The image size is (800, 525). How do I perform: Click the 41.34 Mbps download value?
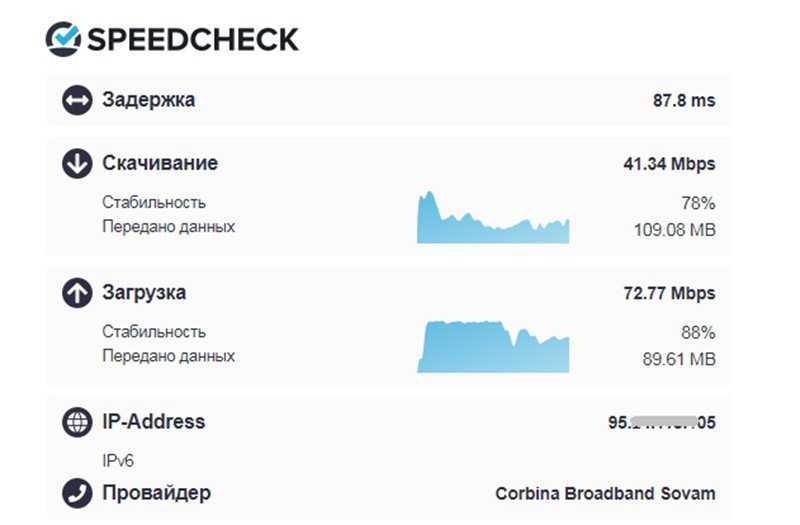pyautogui.click(x=669, y=164)
